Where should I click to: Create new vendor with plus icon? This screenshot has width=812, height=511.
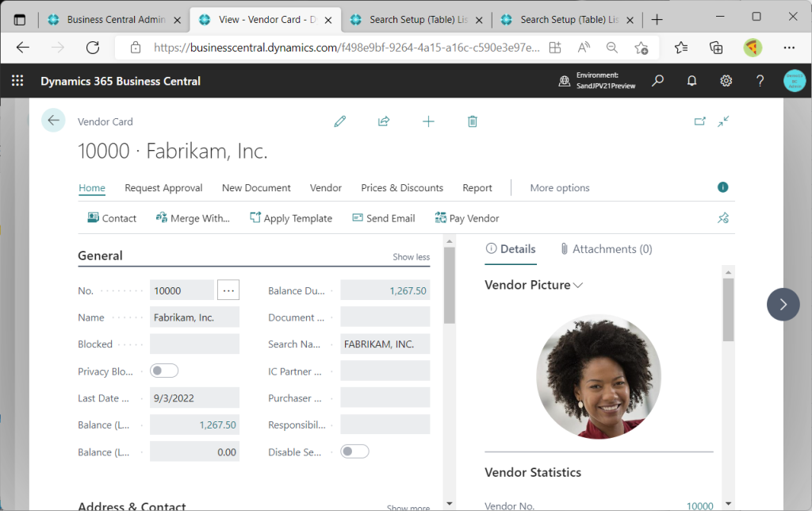point(428,121)
